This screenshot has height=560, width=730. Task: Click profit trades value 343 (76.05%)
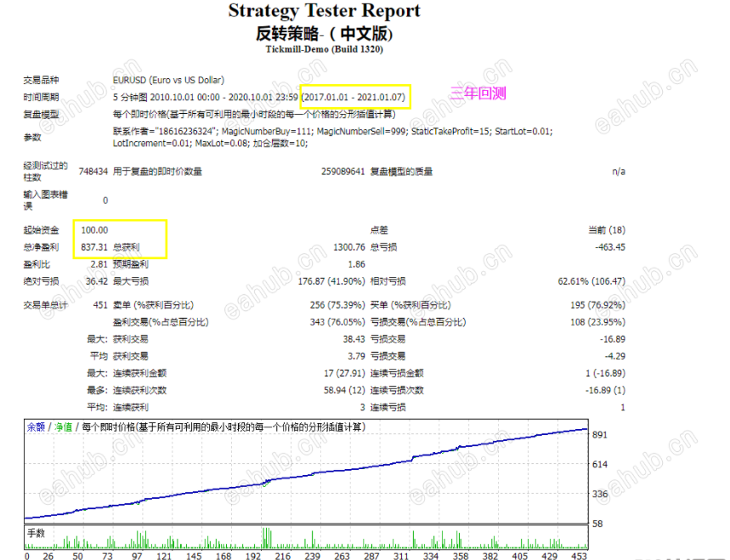(337, 322)
